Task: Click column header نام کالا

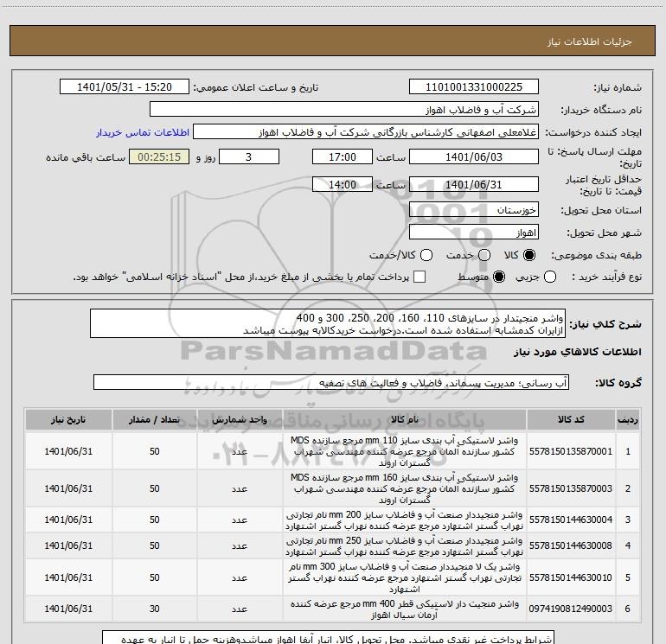Action: (405, 419)
